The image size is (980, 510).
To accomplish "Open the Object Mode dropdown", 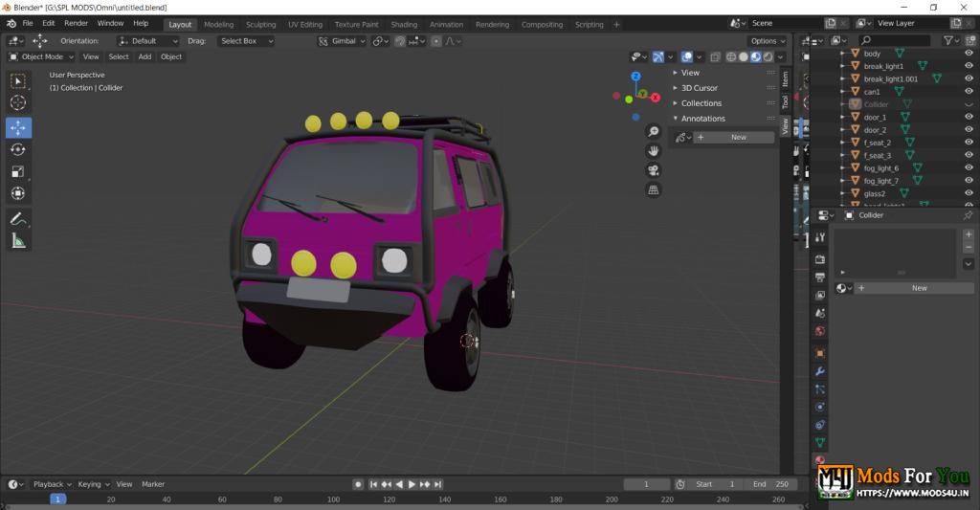I will click(x=41, y=56).
